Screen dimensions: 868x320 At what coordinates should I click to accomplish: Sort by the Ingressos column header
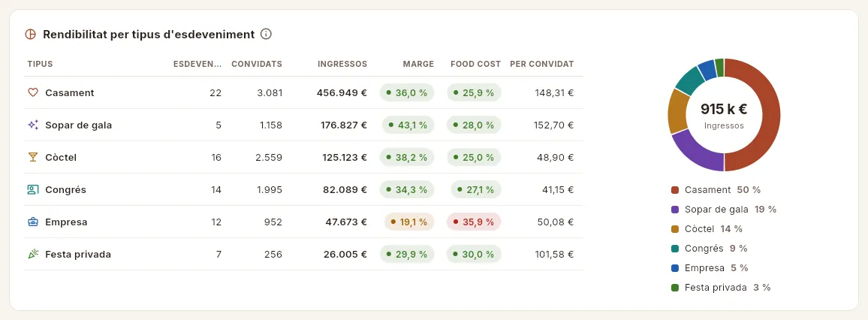pos(342,64)
